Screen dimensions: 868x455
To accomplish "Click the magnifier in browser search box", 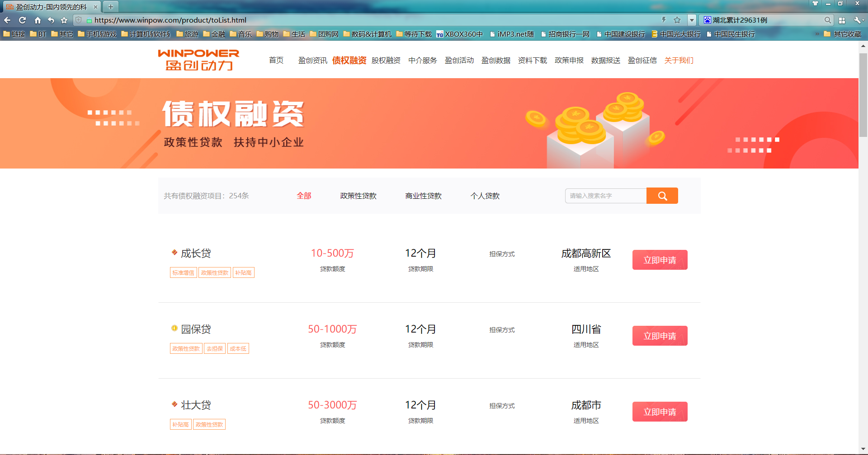I will pyautogui.click(x=828, y=20).
